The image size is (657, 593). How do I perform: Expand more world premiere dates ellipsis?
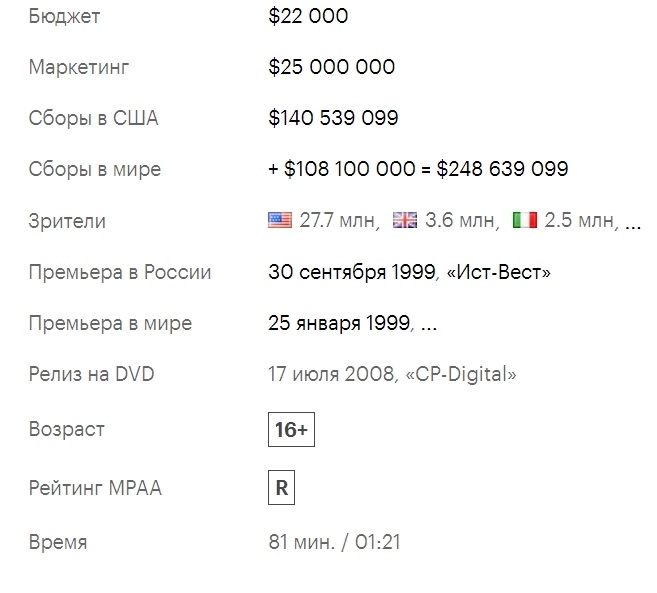(428, 324)
